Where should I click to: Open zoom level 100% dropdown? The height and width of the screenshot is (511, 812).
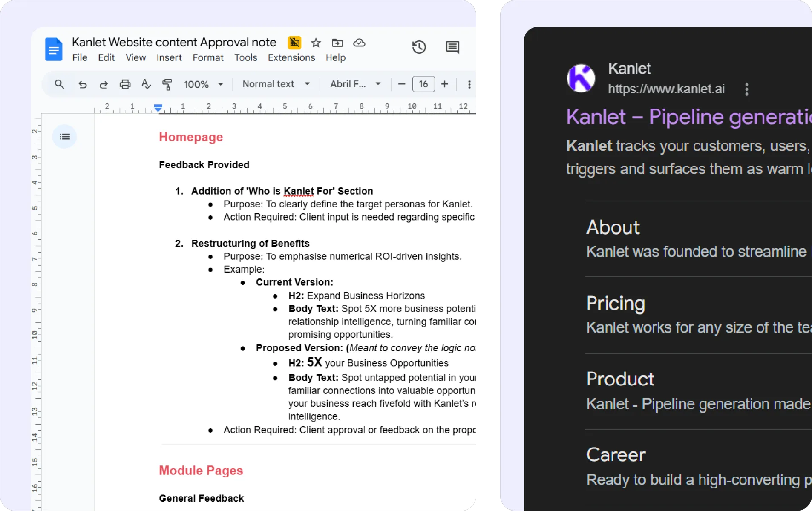203,84
